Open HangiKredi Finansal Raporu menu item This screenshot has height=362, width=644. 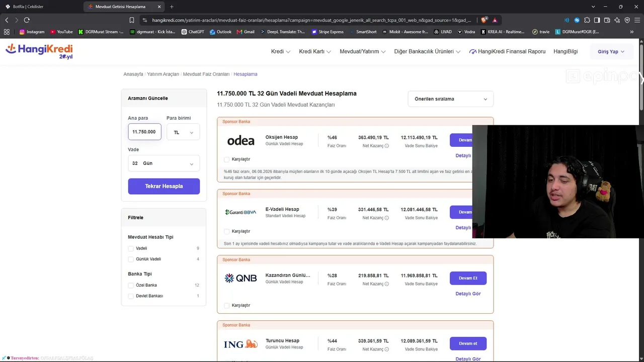507,51
